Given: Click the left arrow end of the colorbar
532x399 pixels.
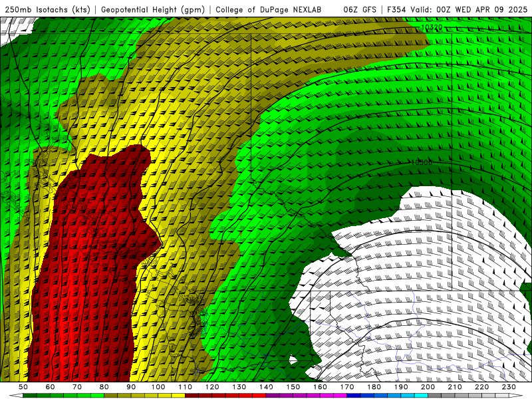Looking at the screenshot, I should [16, 396].
